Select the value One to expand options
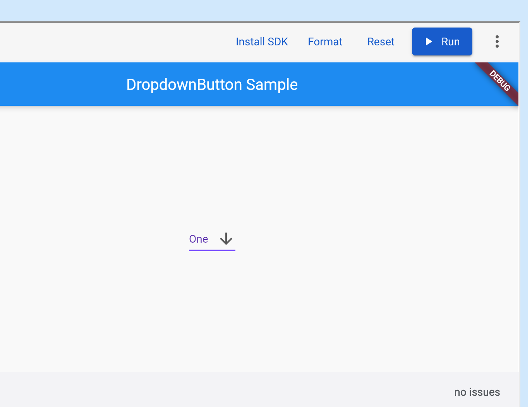This screenshot has width=532, height=407. click(199, 239)
